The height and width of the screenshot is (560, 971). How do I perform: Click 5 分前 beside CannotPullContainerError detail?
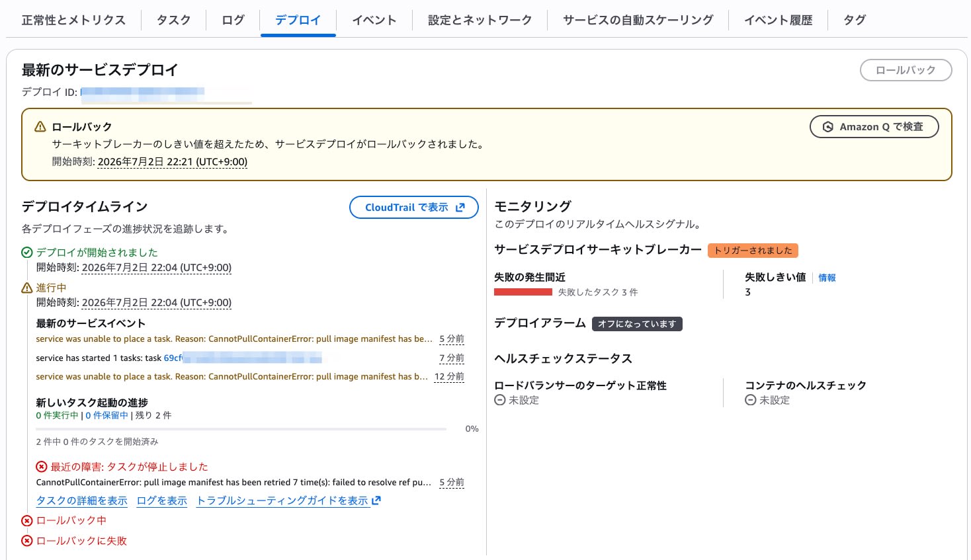[x=452, y=482]
